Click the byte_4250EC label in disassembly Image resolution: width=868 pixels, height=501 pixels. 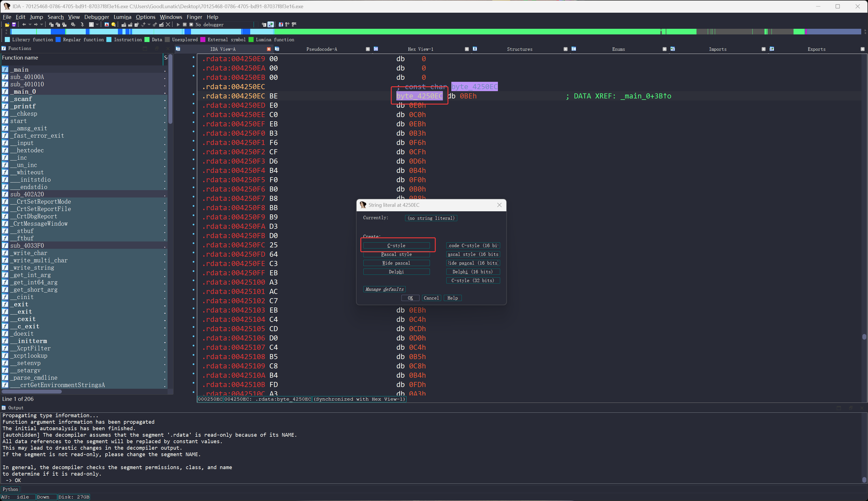click(419, 96)
